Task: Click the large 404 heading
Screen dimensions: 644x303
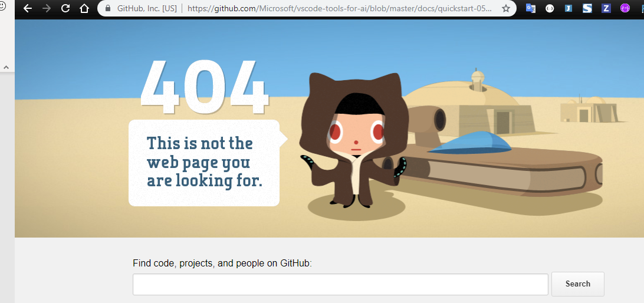Action: point(205,87)
